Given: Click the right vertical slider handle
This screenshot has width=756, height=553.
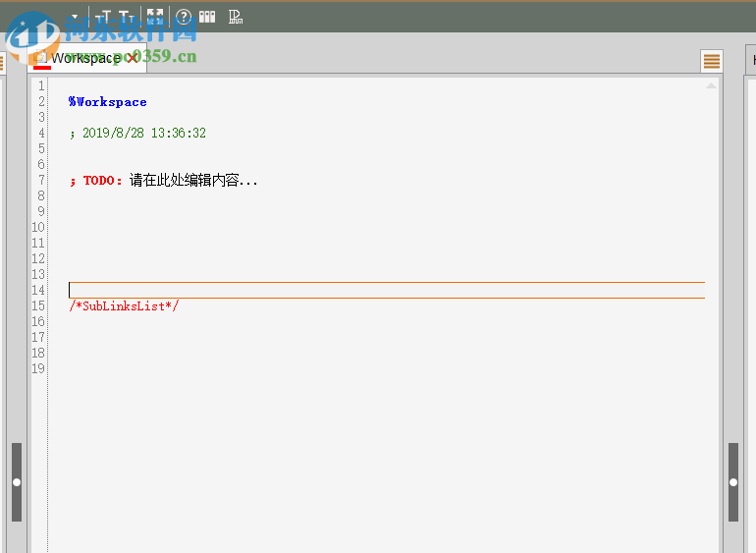Looking at the screenshot, I should [x=733, y=482].
